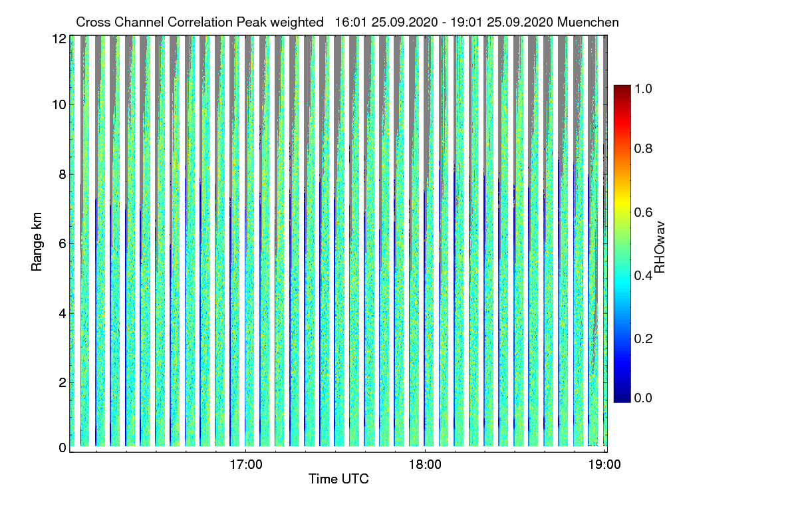The image size is (798, 532).
Task: Click the 8 km range tick label
Action: click(x=62, y=174)
